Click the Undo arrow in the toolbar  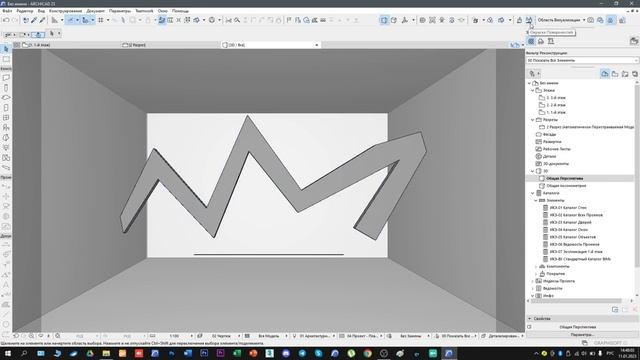[6, 20]
